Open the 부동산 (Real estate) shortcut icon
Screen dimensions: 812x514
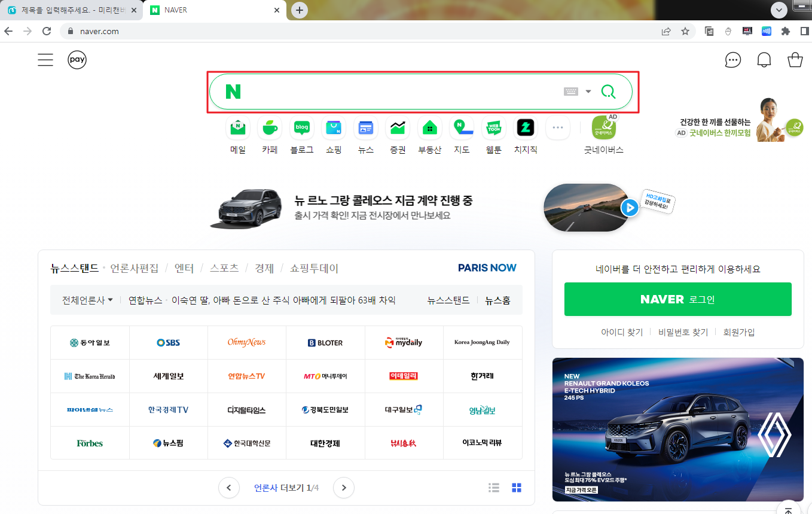(429, 127)
